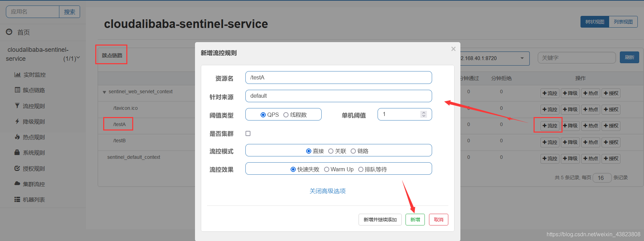
Task: Collapse the cloudalibaba-sentinel-service app chevron
Action: [x=78, y=58]
